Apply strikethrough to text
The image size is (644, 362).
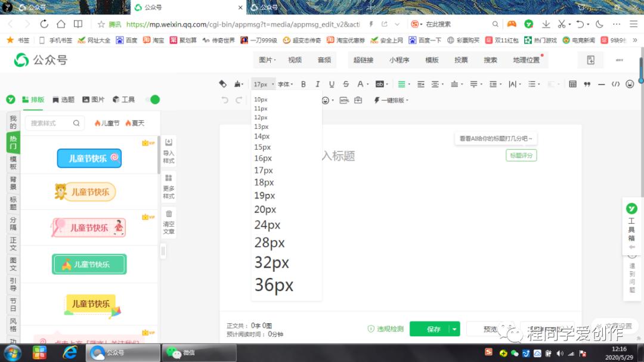tap(346, 84)
